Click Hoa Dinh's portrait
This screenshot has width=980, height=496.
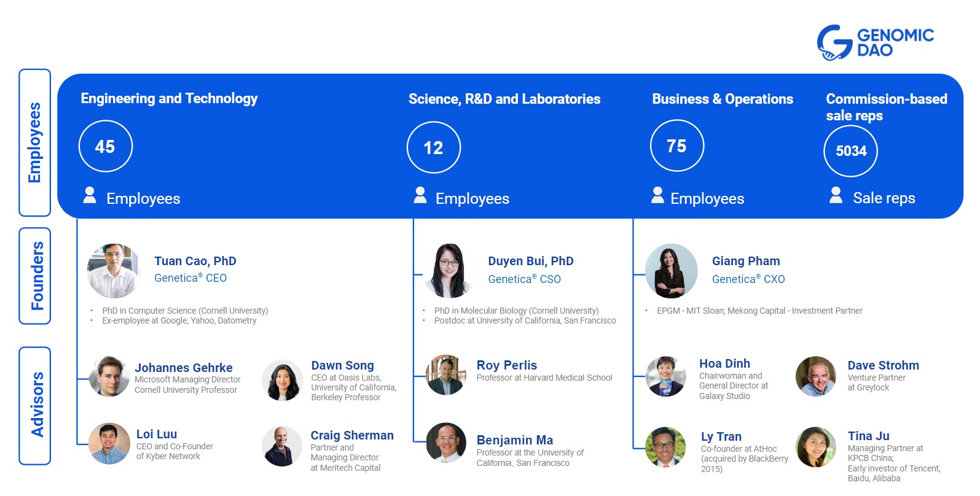pyautogui.click(x=666, y=376)
